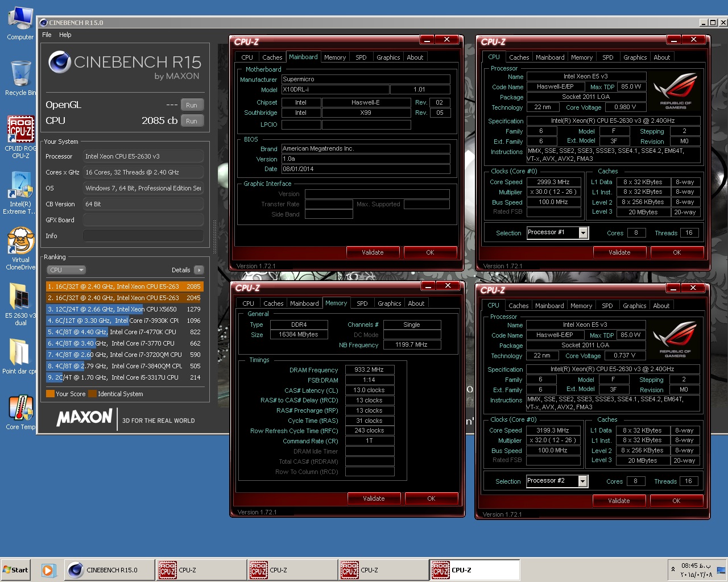This screenshot has height=582, width=728.
Task: Open the File menu in Cinebench
Action: tap(47, 35)
